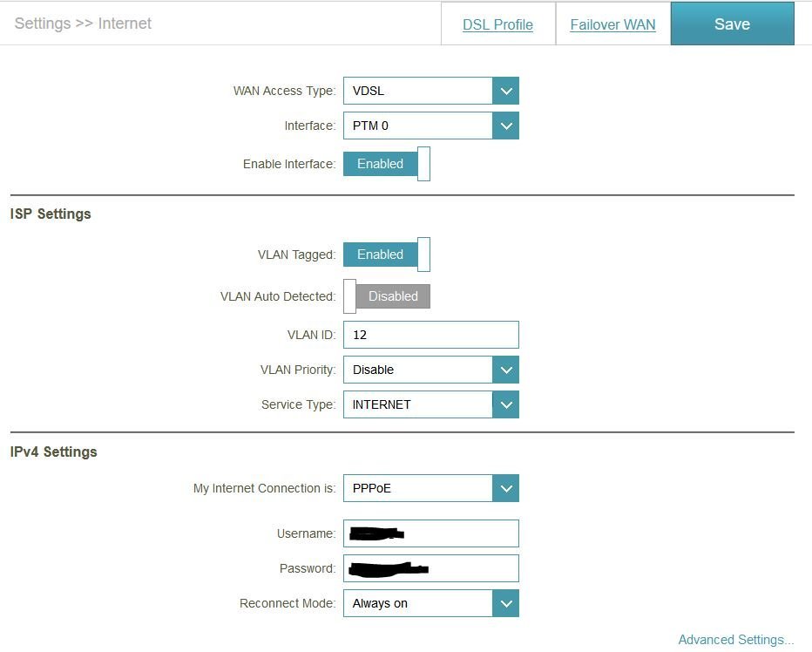Open the PTM 0 interface dropdown
This screenshot has height=652, width=812.
click(418, 126)
